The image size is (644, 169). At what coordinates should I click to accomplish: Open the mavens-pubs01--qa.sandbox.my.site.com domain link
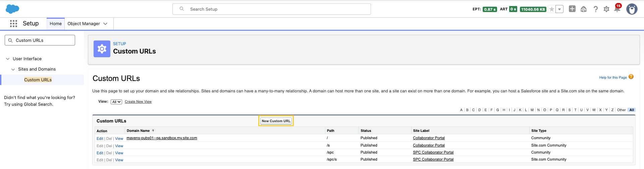(162, 138)
